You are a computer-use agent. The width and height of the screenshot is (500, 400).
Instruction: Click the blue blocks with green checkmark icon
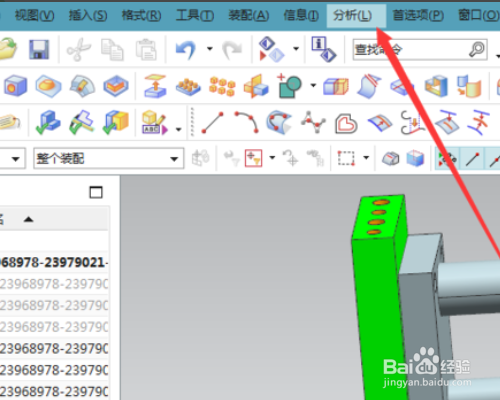point(48,122)
